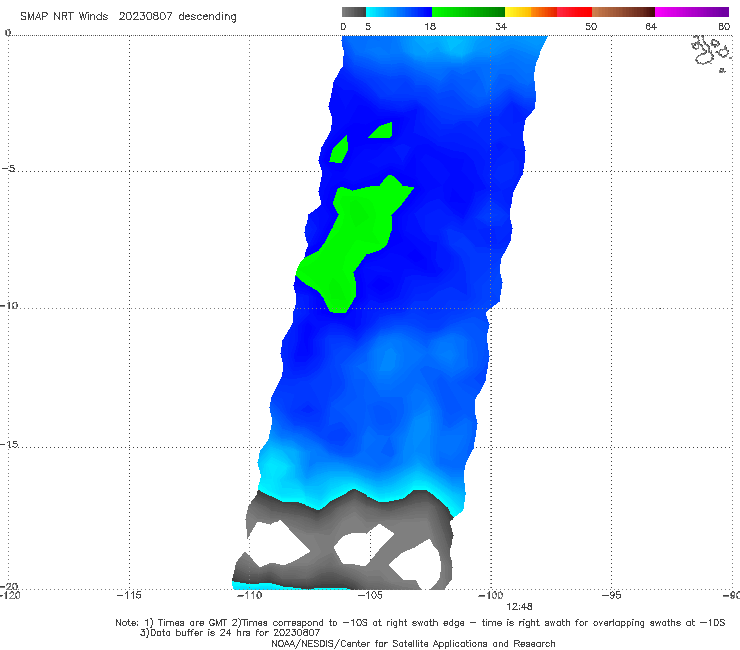Click the blue 5-18 knot color band
740x650 pixels.
point(399,12)
